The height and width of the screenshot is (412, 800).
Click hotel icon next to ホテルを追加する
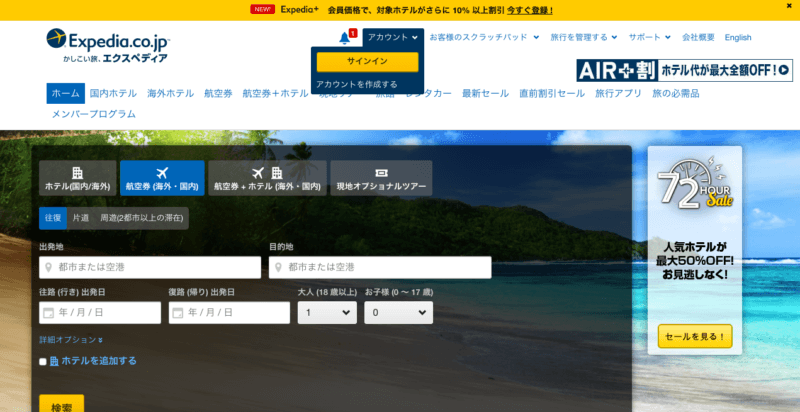point(54,362)
